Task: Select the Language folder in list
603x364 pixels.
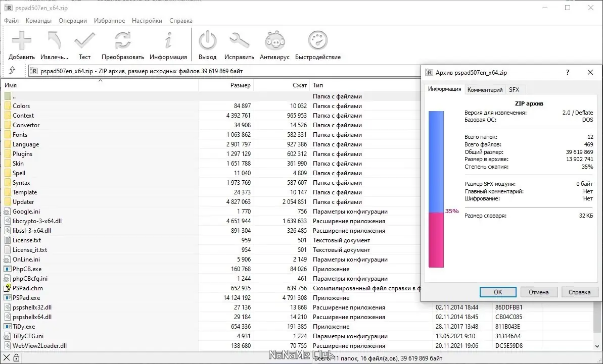Action: coord(26,144)
